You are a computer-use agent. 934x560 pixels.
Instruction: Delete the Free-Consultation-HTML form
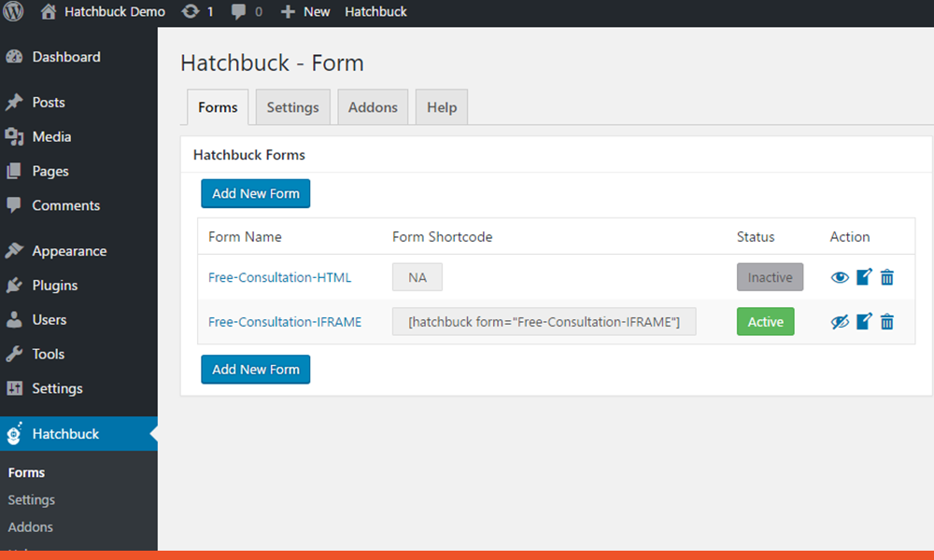pos(887,276)
